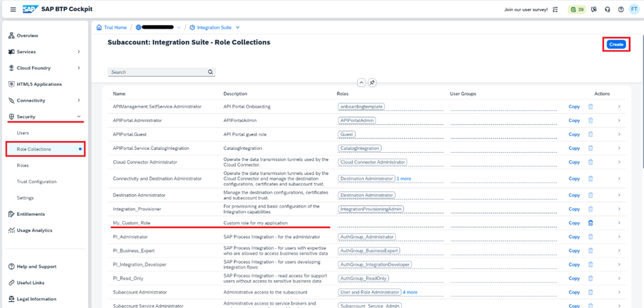Click the pin header icon
Screen dimensions: 644x308
[x=371, y=82]
